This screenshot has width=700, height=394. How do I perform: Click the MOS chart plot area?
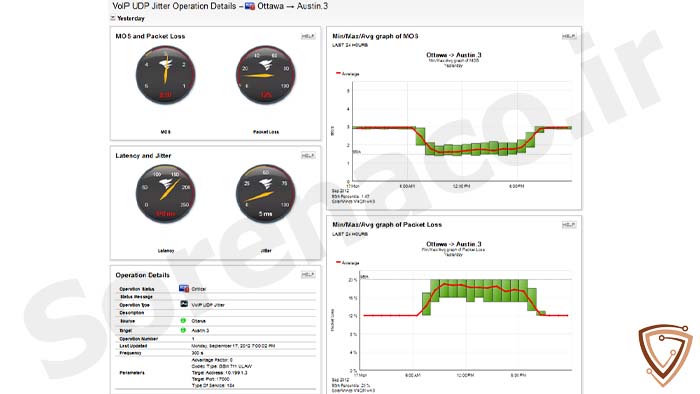pyautogui.click(x=462, y=132)
